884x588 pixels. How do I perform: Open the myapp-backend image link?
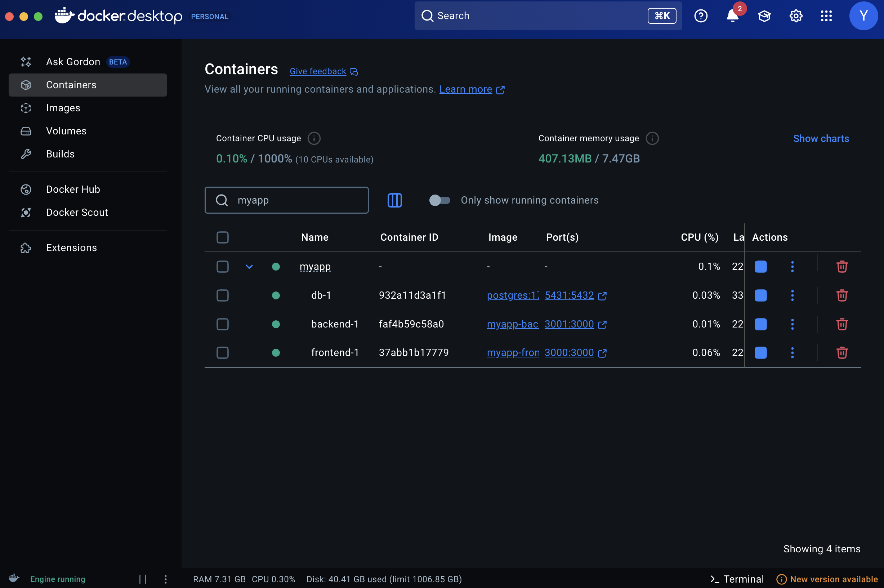513,324
